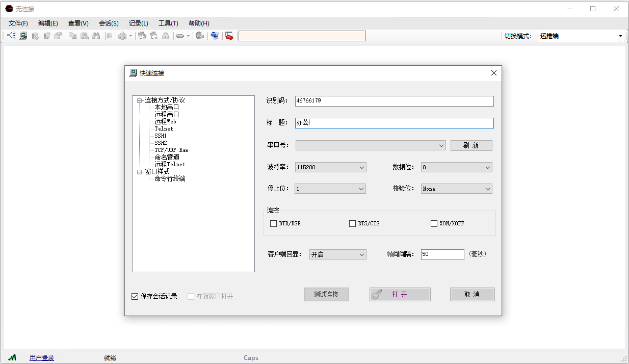Toggle the XON/XOFF checkbox

coord(434,223)
